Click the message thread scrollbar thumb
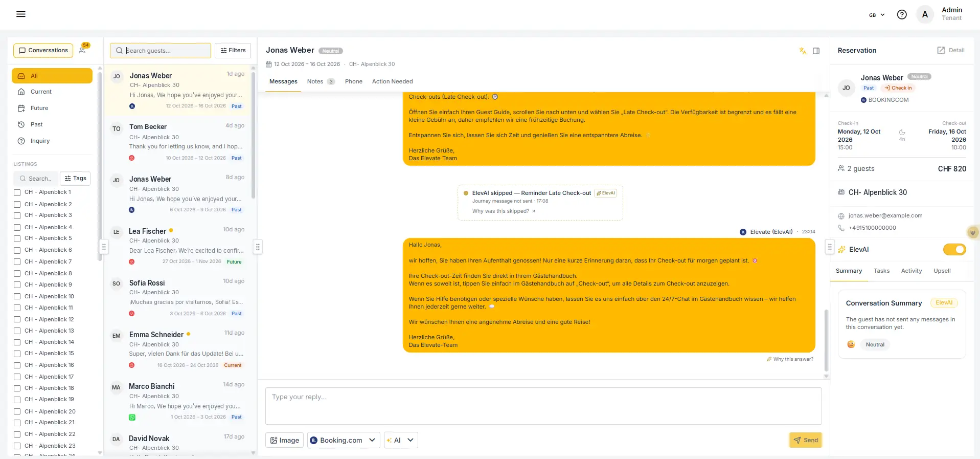The height and width of the screenshot is (459, 980). [x=826, y=340]
